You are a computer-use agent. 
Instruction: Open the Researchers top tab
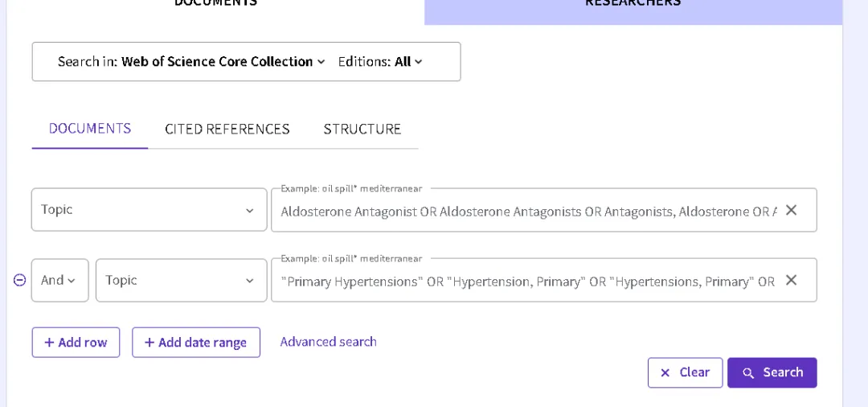click(633, 6)
